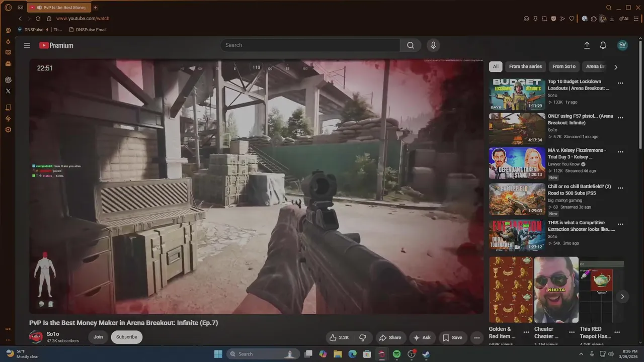
Task: Open Top 10 Budget Lockdown Loadouts thumbnail
Action: [x=517, y=94]
